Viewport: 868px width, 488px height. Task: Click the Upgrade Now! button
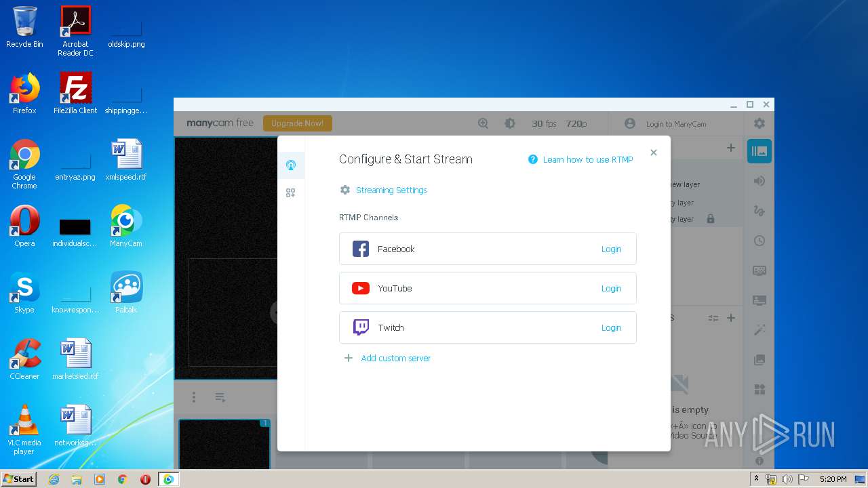tap(298, 123)
